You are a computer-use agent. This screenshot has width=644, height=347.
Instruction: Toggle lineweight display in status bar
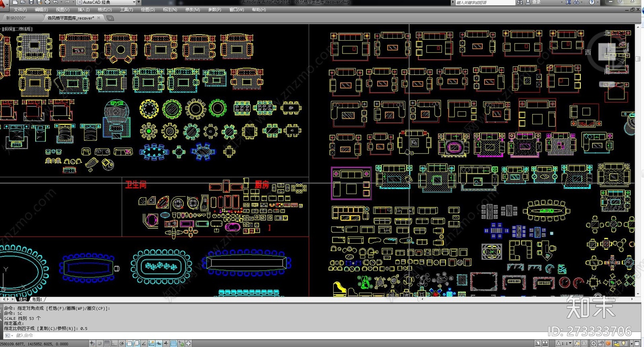(166, 343)
